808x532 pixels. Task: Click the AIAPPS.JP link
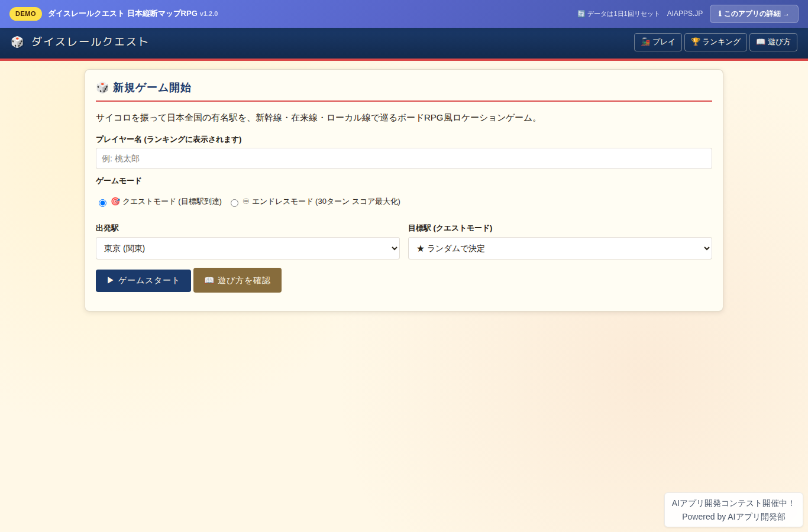pos(685,14)
